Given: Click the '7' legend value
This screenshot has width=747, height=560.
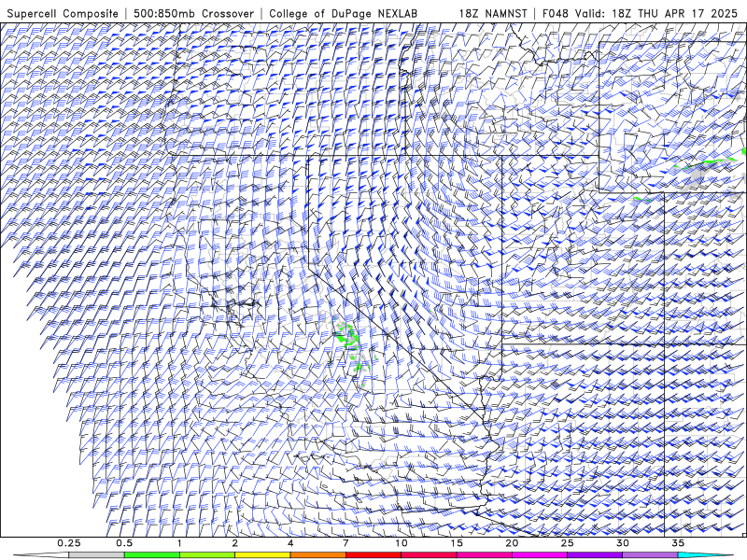Looking at the screenshot, I should 345,543.
